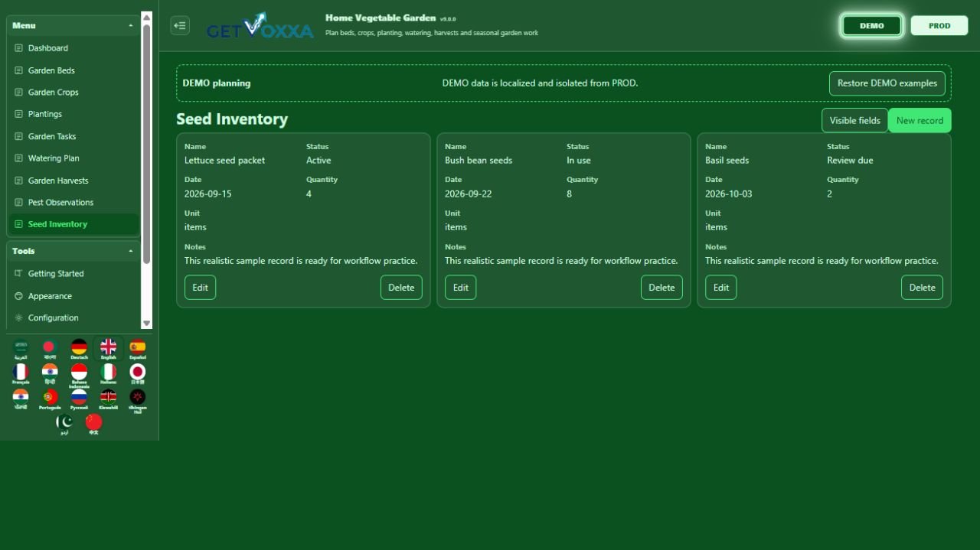Open Garden Tasks
980x550 pixels.
pyautogui.click(x=73, y=136)
